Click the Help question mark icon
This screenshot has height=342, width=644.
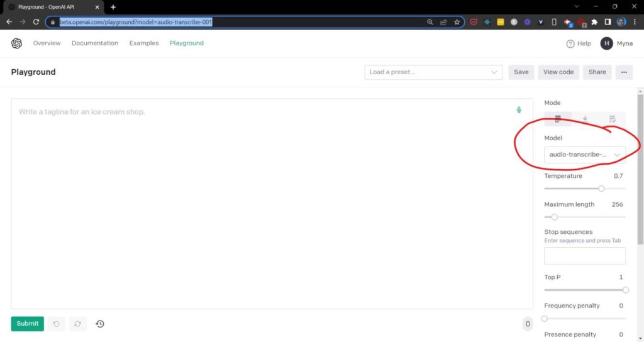click(570, 43)
